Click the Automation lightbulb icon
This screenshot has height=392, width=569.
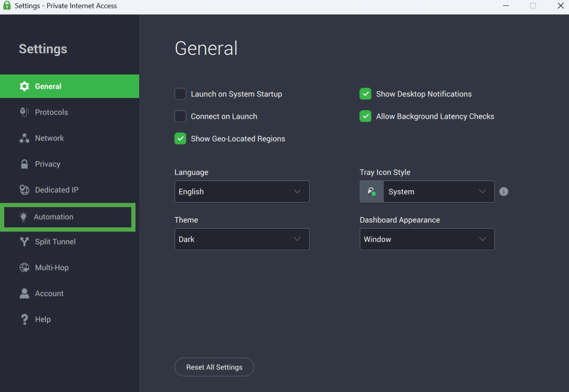pyautogui.click(x=23, y=217)
